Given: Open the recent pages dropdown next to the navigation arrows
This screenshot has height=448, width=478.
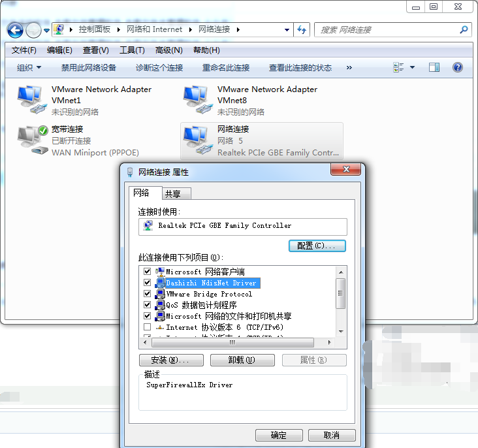Looking at the screenshot, I should click(46, 31).
